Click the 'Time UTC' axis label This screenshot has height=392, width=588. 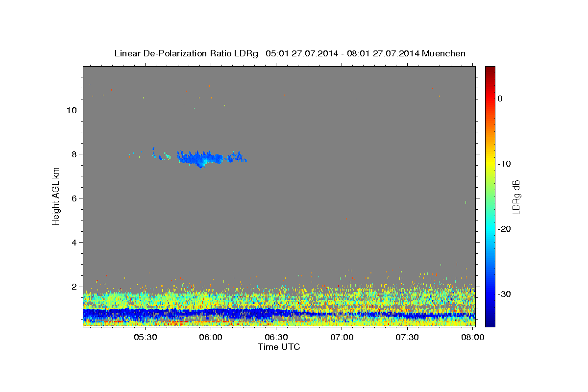point(279,347)
